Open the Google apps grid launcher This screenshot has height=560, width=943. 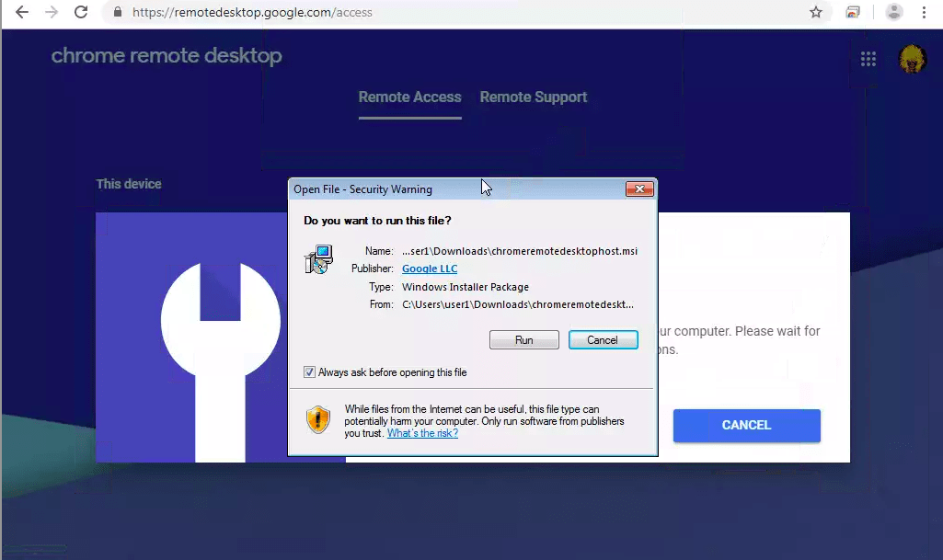(868, 59)
